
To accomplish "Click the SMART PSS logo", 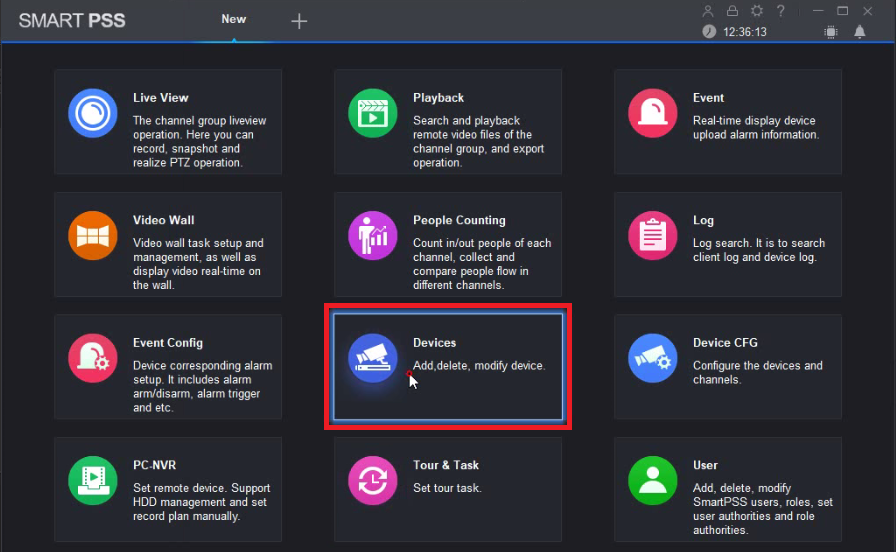I will click(71, 21).
